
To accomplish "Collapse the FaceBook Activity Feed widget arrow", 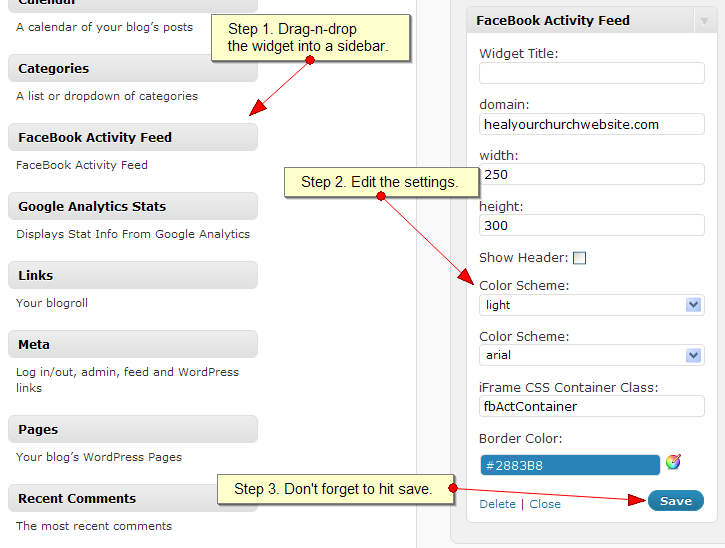I will pyautogui.click(x=704, y=21).
